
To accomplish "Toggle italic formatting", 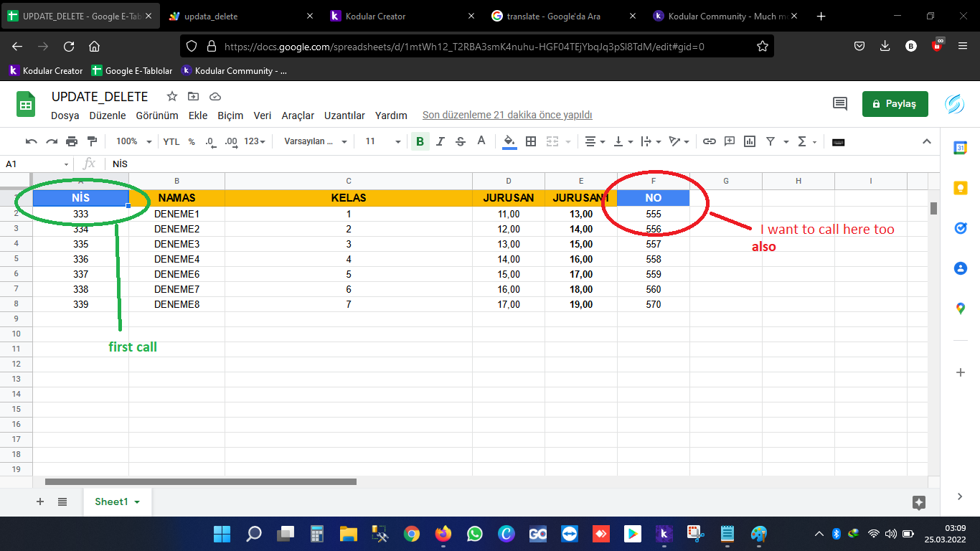I will click(440, 141).
